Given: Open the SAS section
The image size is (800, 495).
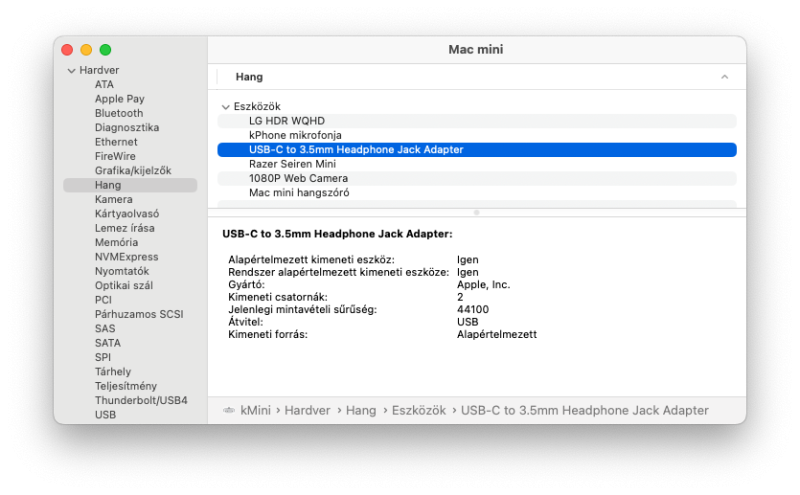Looking at the screenshot, I should point(105,329).
